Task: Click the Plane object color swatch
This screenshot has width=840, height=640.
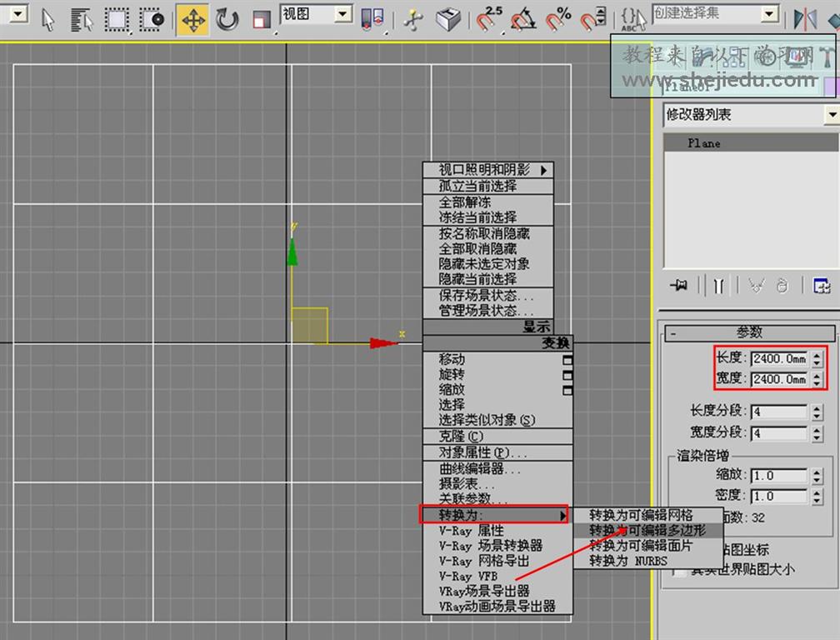Action: pos(830,85)
